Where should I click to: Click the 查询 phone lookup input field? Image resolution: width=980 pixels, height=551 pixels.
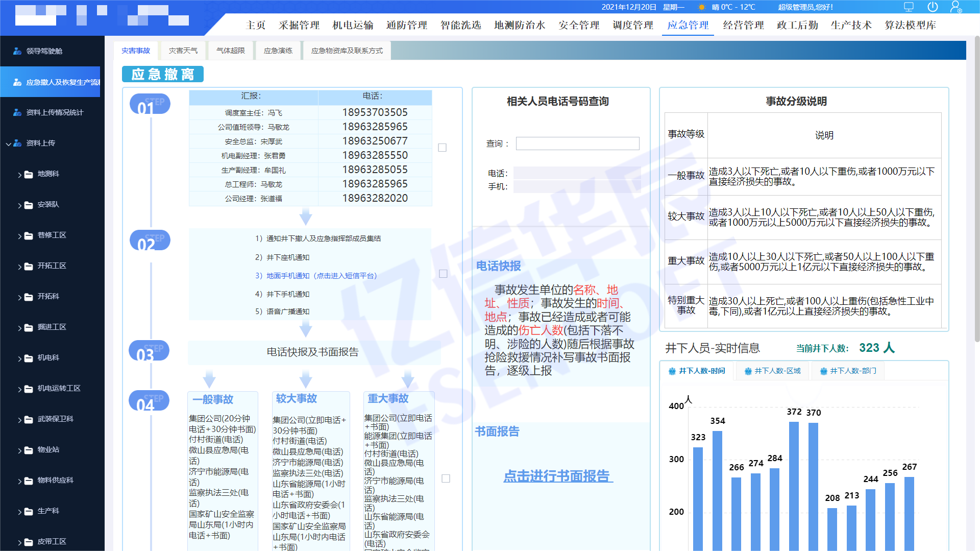pyautogui.click(x=577, y=143)
